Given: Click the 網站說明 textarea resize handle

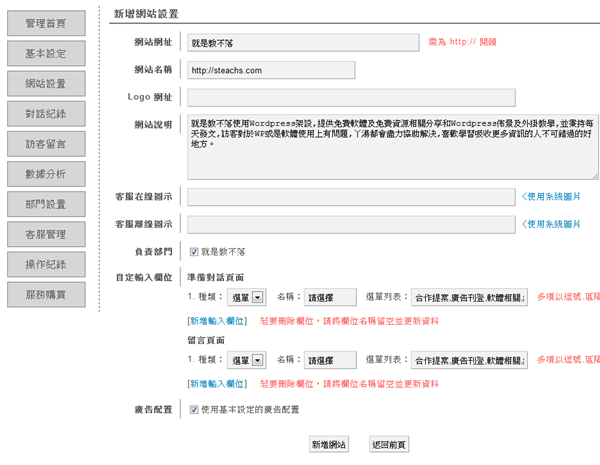Looking at the screenshot, I should pos(595,176).
